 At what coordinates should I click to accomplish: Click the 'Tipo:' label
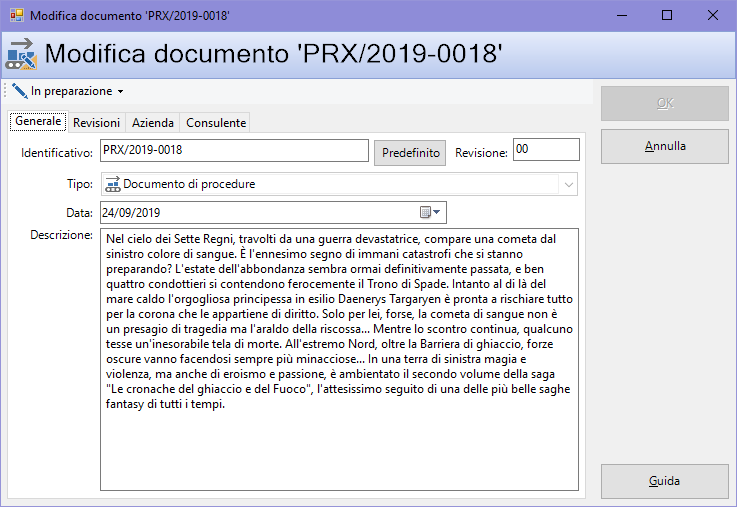[x=80, y=184]
